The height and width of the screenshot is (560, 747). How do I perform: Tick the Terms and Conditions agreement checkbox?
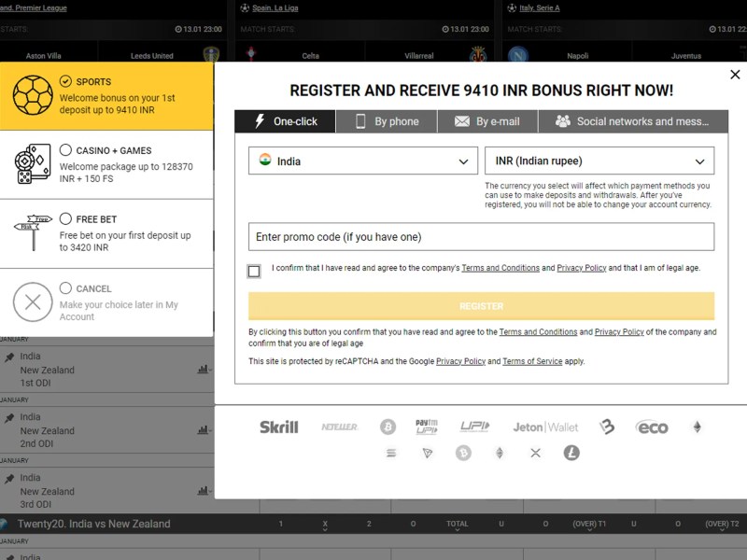tap(254, 271)
